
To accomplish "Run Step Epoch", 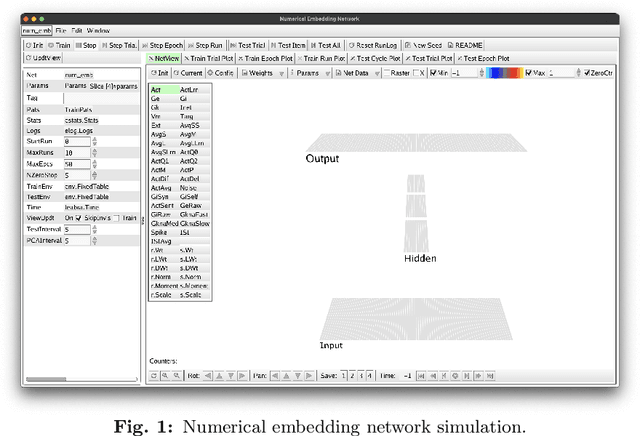I will [x=162, y=45].
